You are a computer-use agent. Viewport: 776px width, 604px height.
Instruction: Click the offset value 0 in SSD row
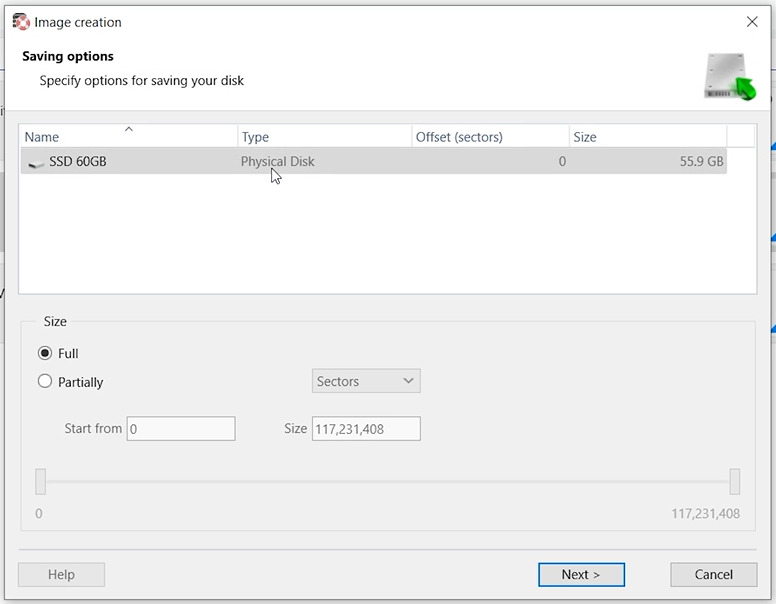pyautogui.click(x=562, y=161)
